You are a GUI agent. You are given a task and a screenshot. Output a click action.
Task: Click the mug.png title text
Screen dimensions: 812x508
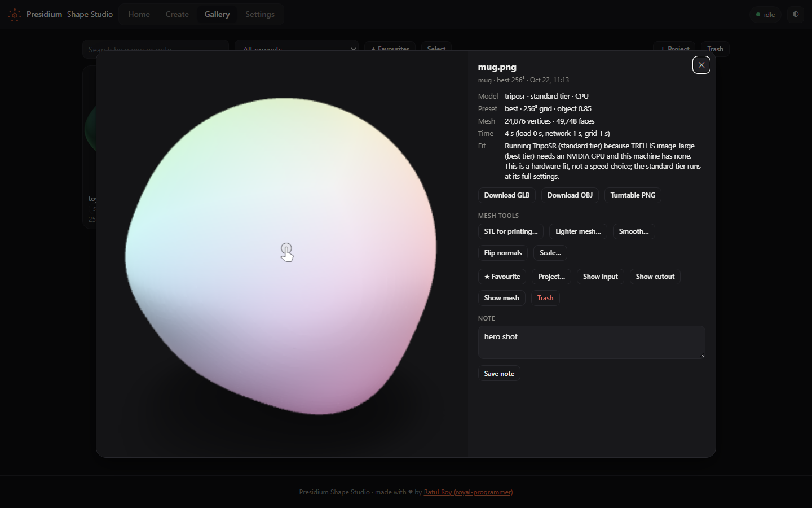point(497,67)
